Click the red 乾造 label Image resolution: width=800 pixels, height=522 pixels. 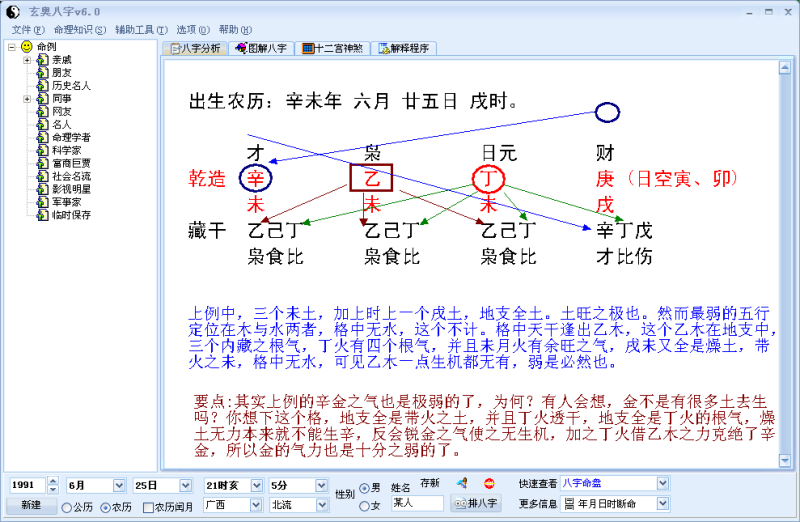click(207, 179)
